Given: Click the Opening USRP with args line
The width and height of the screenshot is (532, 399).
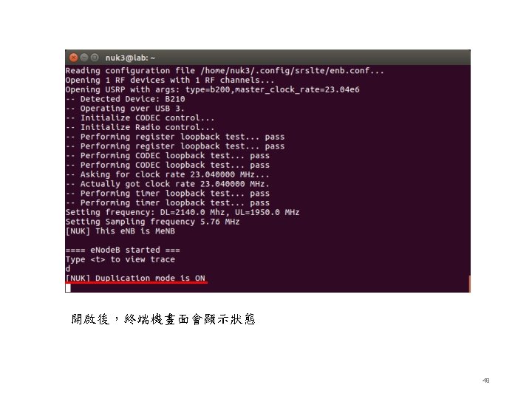Looking at the screenshot, I should coord(212,89).
